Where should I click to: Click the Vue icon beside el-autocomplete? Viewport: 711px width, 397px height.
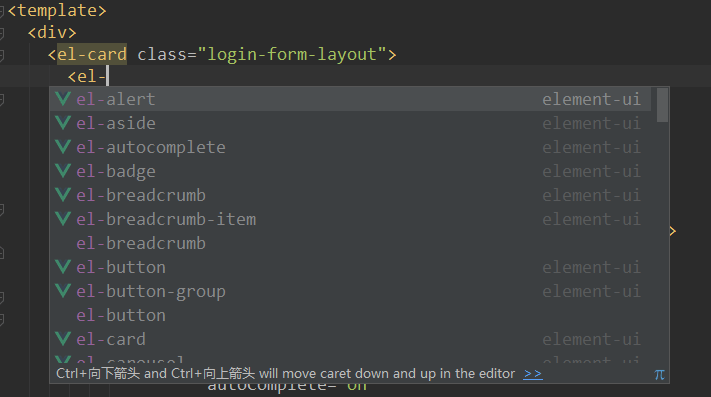coord(63,147)
